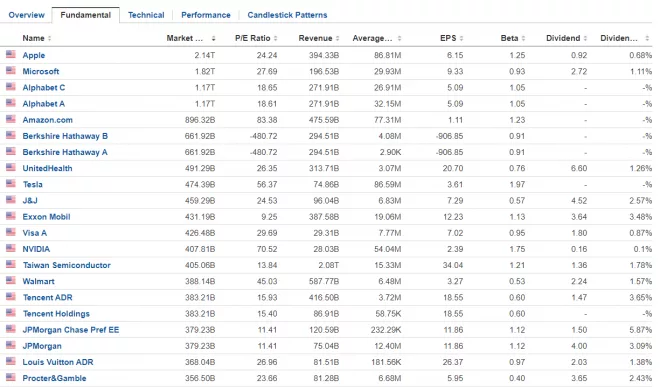Viewport: 660px width, 387px height.
Task: Open the Procter&Gamble stock link
Action: 54,378
